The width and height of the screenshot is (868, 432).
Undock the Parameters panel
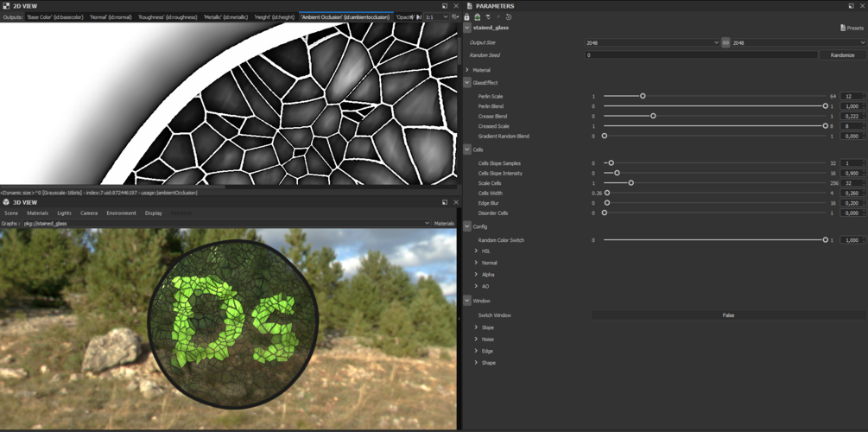pyautogui.click(x=852, y=5)
